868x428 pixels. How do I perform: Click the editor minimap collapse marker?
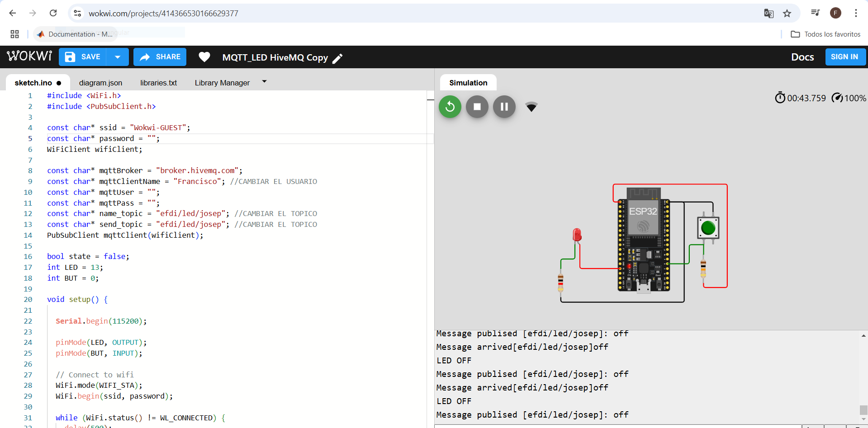coord(431,99)
